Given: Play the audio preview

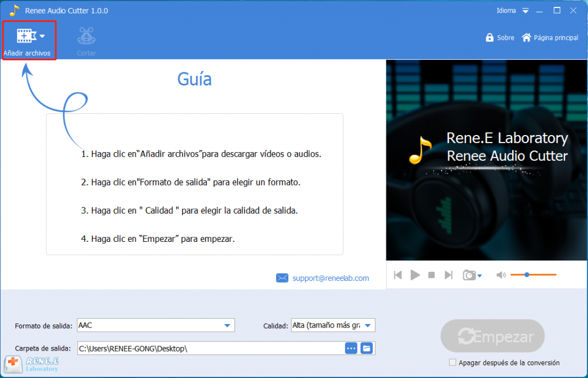Looking at the screenshot, I should pyautogui.click(x=415, y=275).
